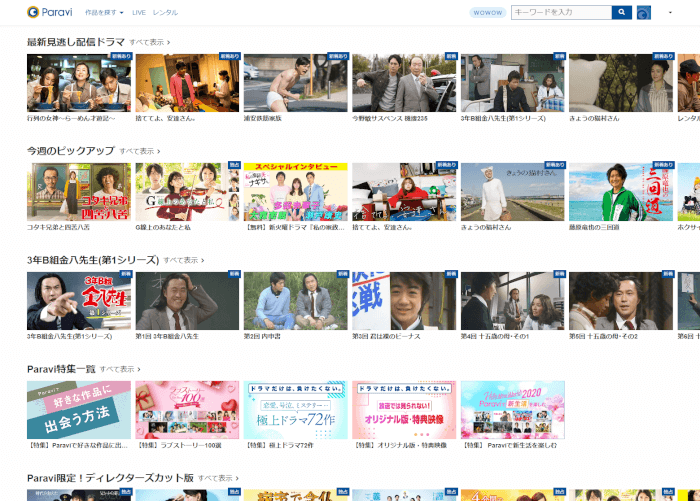The image size is (700, 501).
Task: Open ラブストーリー100 feature banner
Action: pos(187,410)
